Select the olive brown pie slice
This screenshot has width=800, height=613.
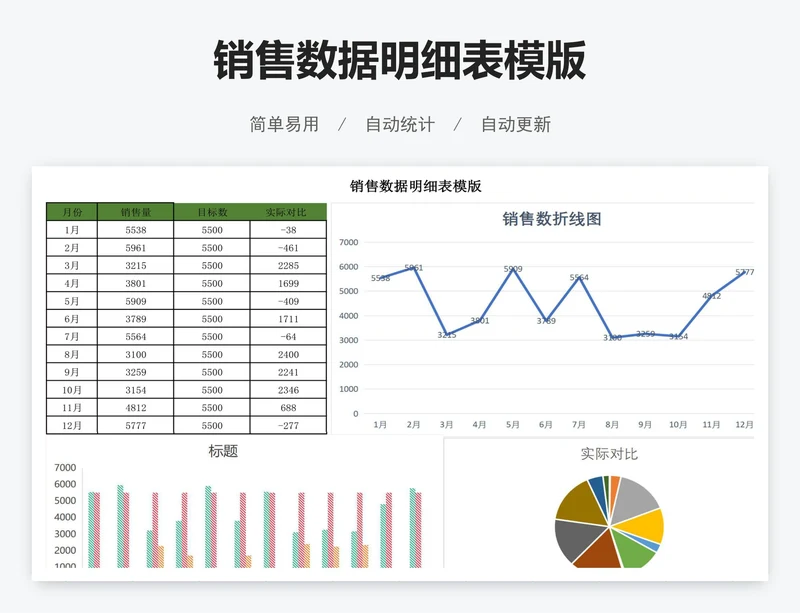[x=581, y=506]
